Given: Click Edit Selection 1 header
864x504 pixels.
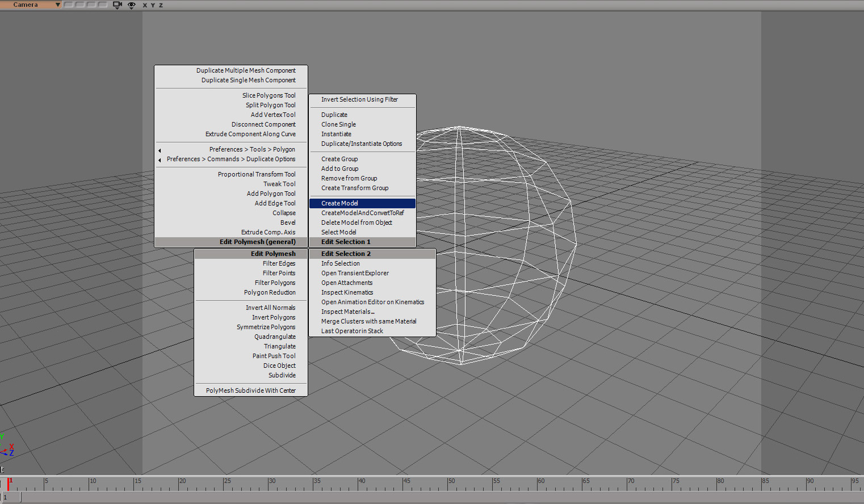Looking at the screenshot, I should [x=363, y=242].
